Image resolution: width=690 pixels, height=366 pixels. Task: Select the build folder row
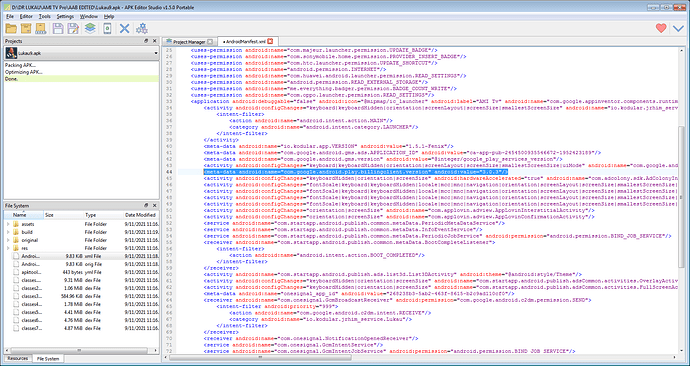point(81,232)
